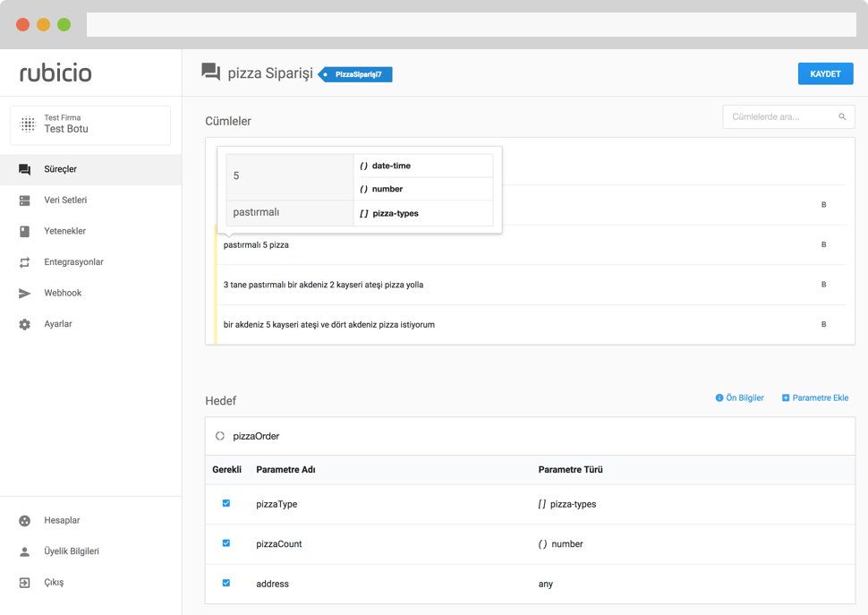Click the search magnifier icon in Cümlelerde ara
This screenshot has width=868, height=615.
click(x=842, y=116)
